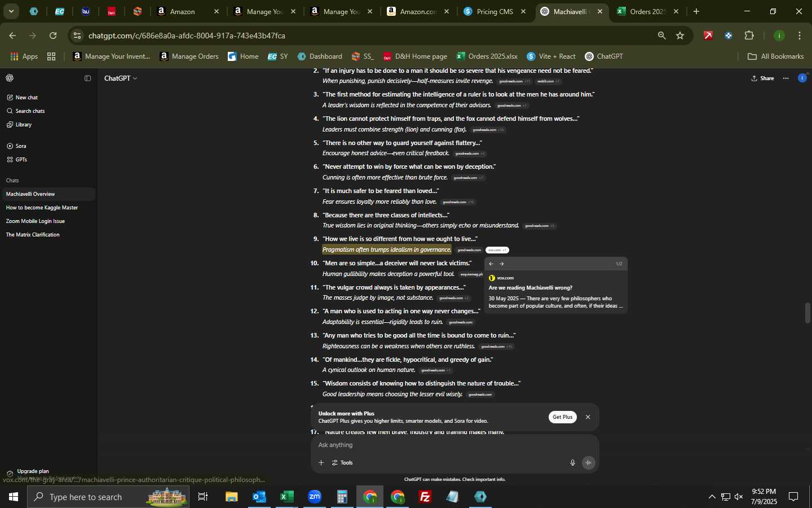Click the plus attach button in composer

click(x=321, y=463)
